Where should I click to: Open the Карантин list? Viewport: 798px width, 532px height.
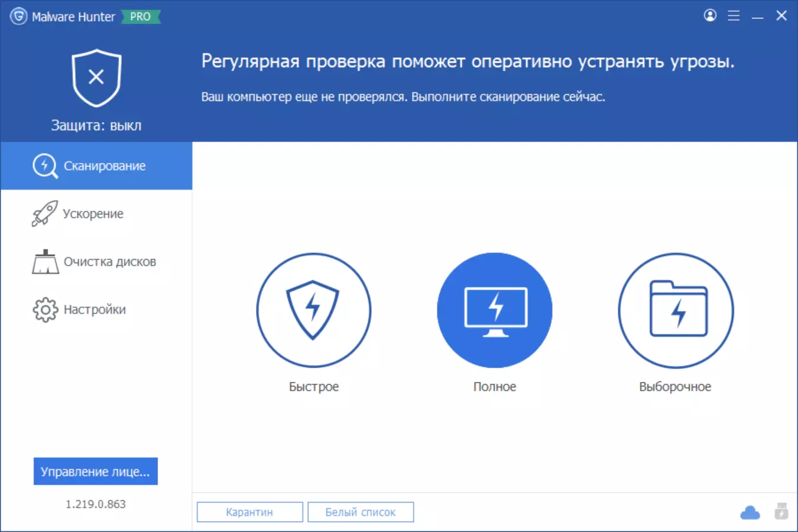(249, 512)
